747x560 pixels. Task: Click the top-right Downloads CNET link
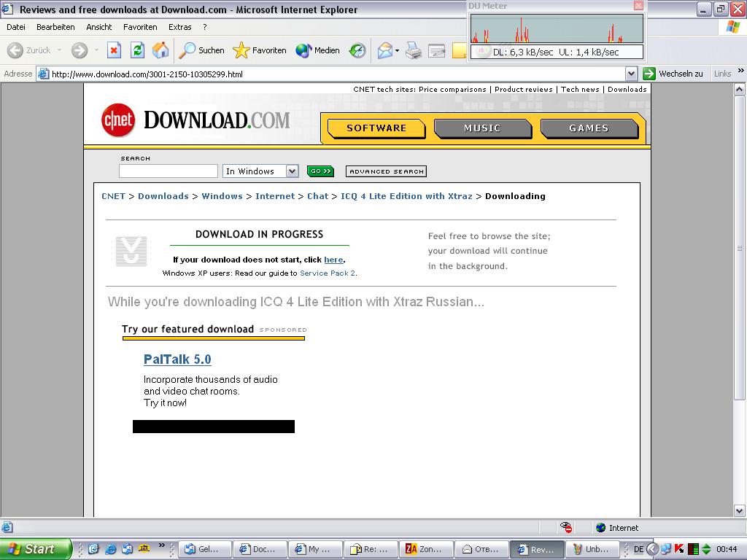click(627, 90)
